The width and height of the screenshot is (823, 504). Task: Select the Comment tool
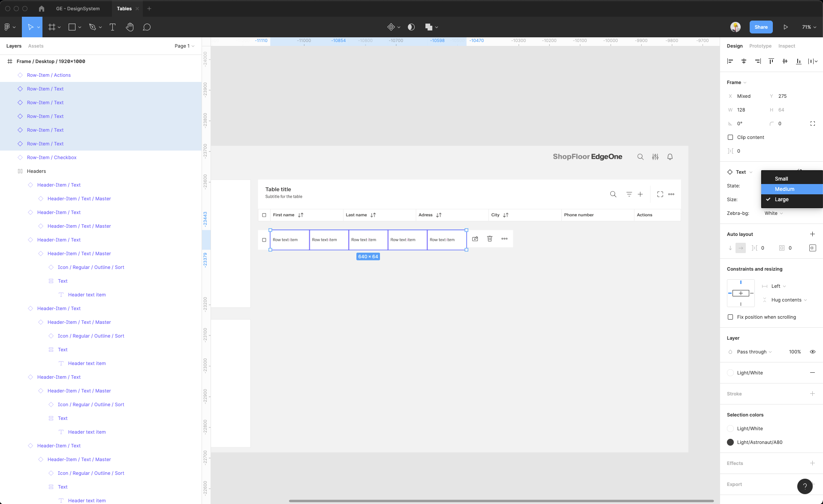147,27
